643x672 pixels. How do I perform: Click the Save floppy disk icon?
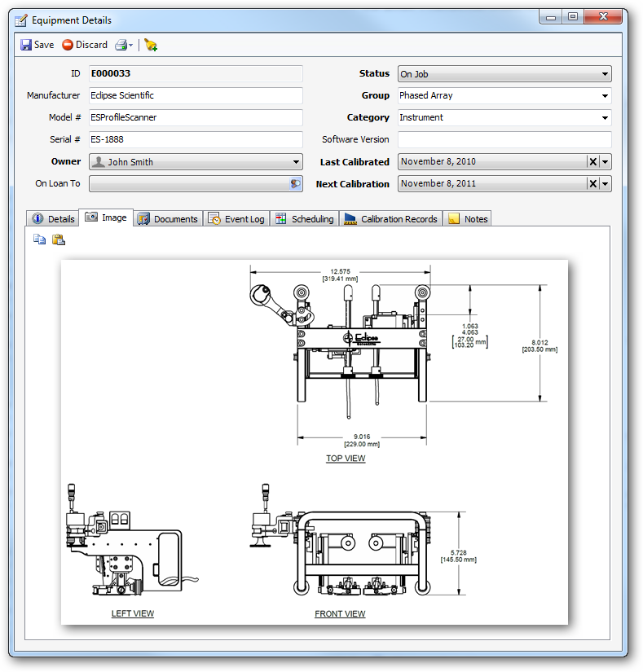click(26, 45)
